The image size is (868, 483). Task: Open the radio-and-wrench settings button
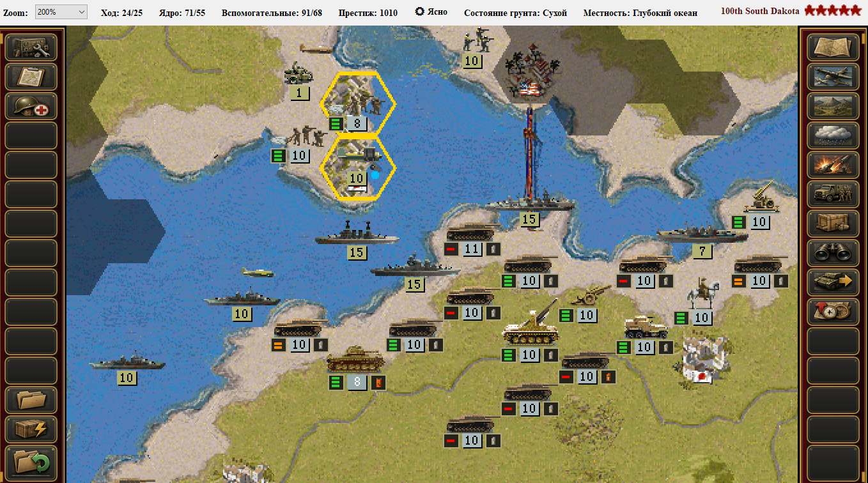[x=31, y=47]
